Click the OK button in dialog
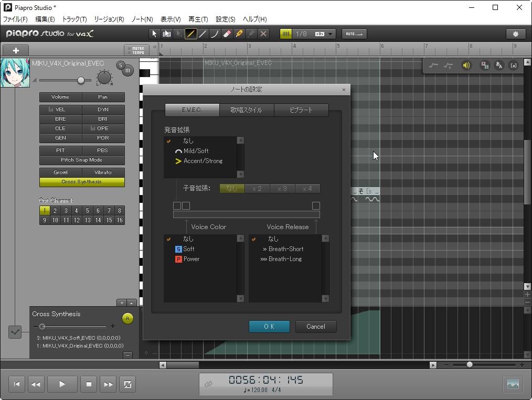The height and width of the screenshot is (400, 532). [269, 327]
